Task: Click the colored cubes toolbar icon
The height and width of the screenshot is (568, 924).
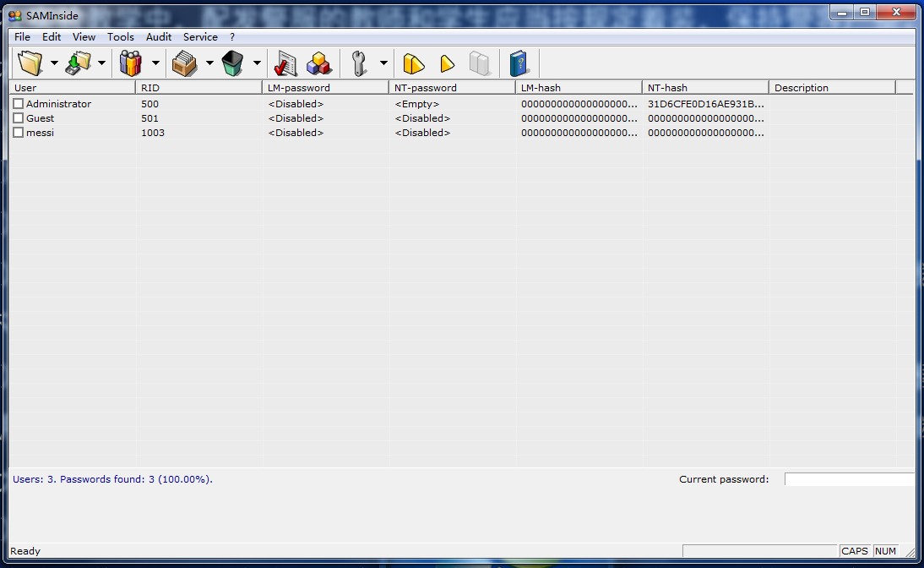Action: click(x=318, y=63)
